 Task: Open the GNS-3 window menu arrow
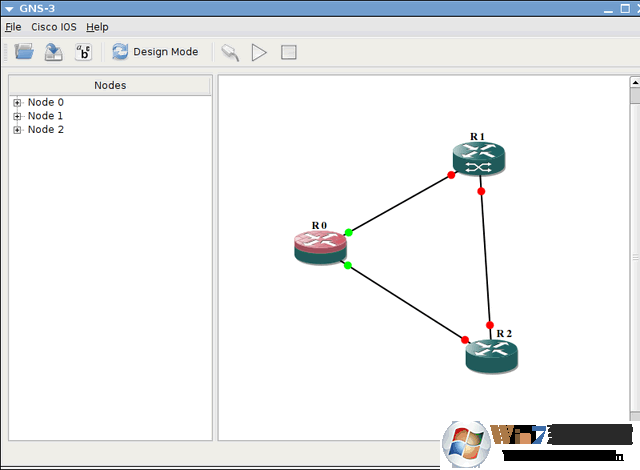point(9,9)
